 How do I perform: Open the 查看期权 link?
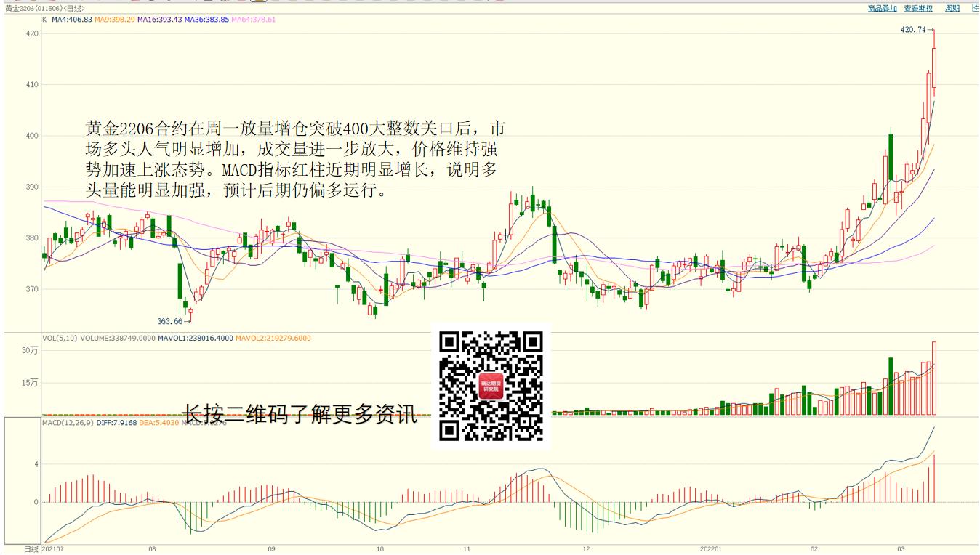(x=918, y=9)
